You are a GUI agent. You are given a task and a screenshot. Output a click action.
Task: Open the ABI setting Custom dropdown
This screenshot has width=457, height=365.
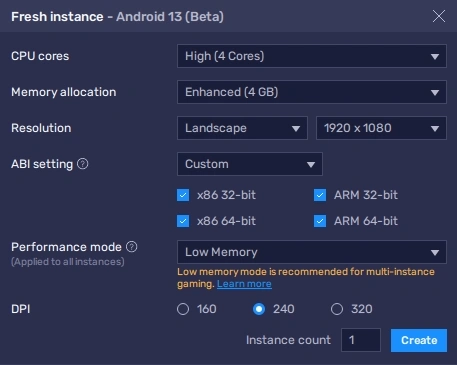(x=250, y=164)
